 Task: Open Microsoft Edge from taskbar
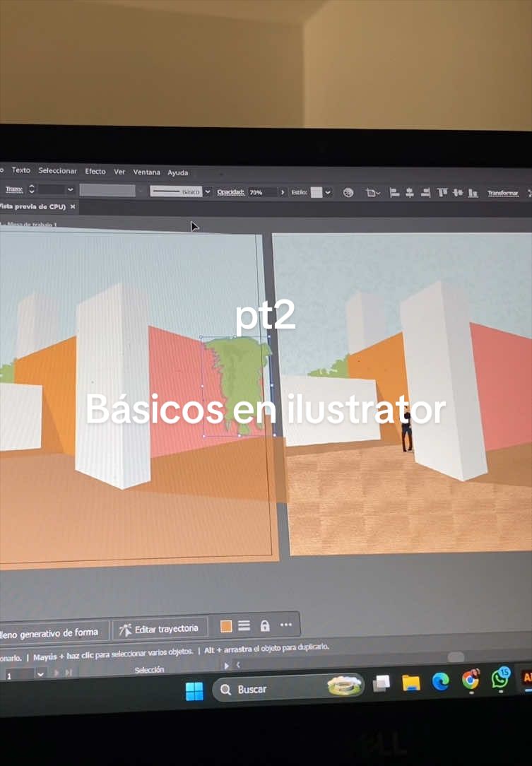441,681
